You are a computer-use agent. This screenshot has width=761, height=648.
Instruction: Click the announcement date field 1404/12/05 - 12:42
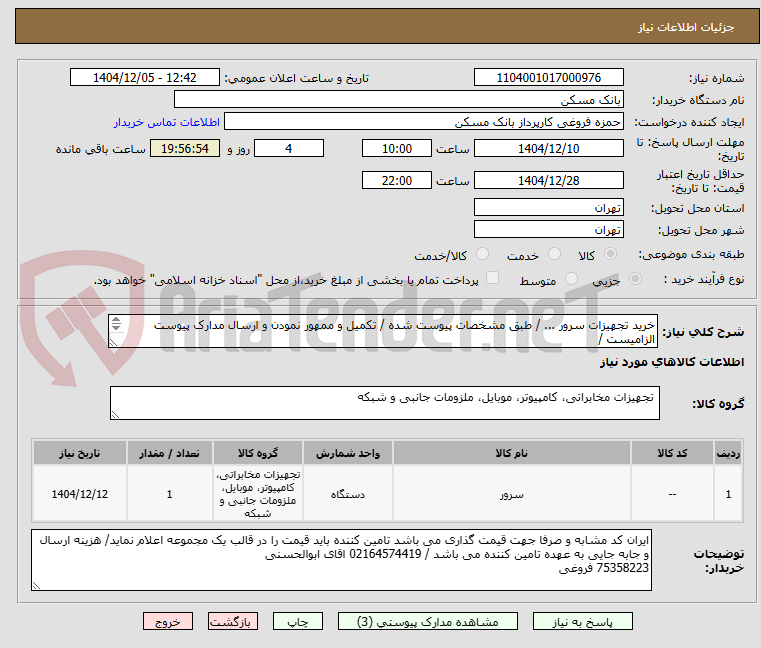[x=145, y=78]
